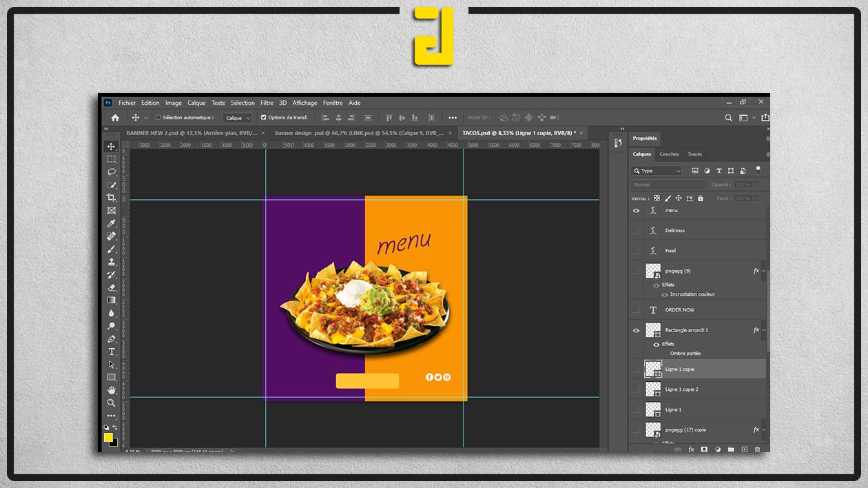Select the Horizontal Type tool

click(111, 352)
